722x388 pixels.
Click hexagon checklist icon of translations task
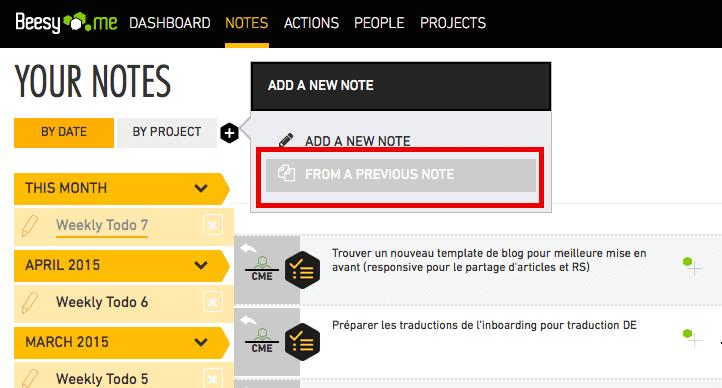pyautogui.click(x=303, y=342)
